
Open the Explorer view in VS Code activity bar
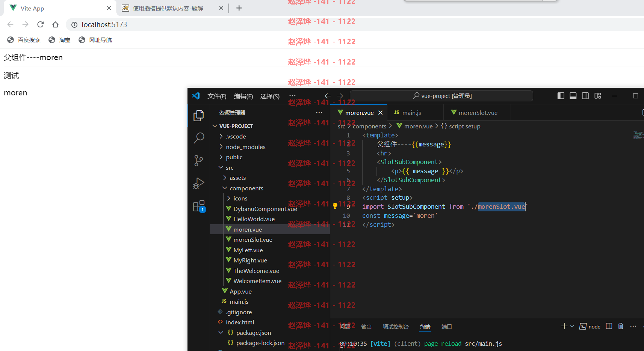click(199, 116)
